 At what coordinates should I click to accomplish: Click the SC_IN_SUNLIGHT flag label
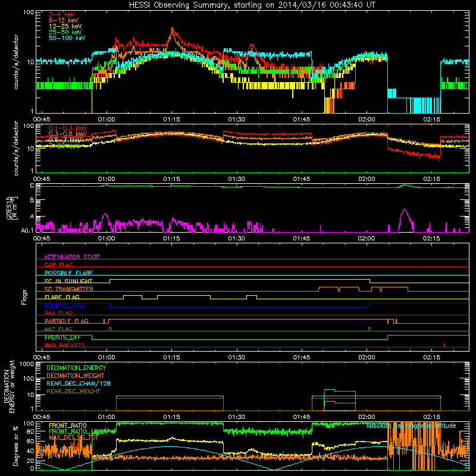click(x=68, y=281)
